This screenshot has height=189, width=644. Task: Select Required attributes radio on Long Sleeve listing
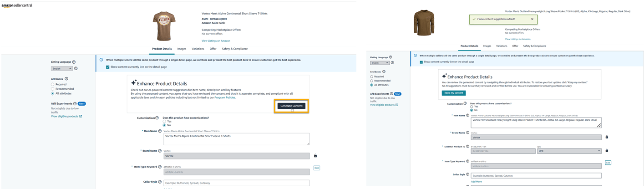371,77
